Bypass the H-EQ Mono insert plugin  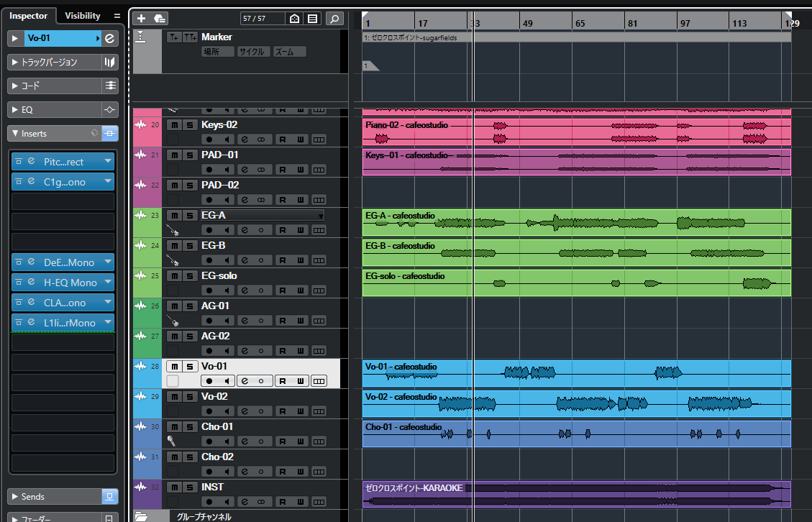coord(19,283)
